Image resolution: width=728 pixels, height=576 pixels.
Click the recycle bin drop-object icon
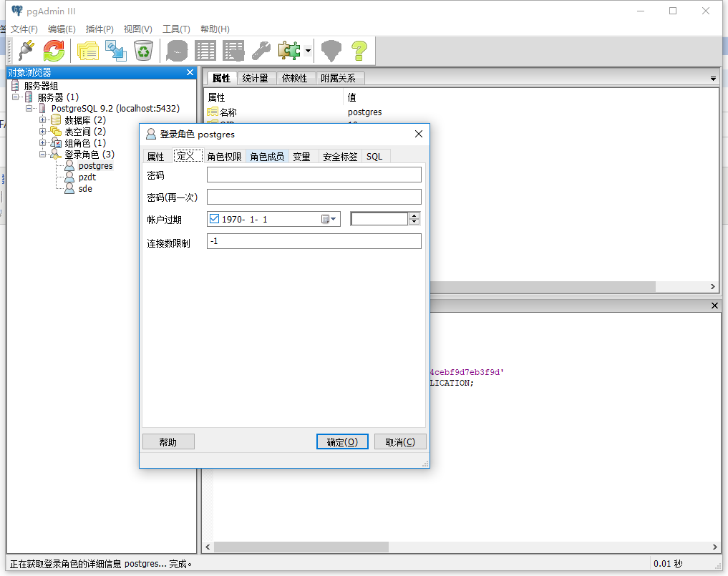[143, 51]
